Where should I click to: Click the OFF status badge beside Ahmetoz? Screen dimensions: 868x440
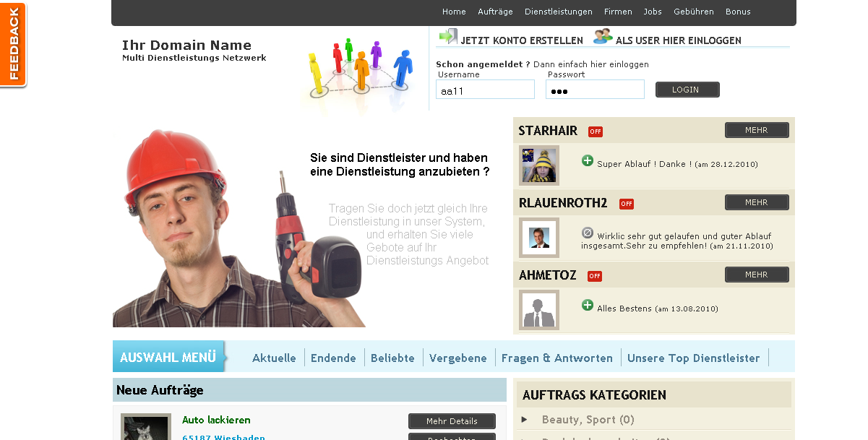(594, 276)
